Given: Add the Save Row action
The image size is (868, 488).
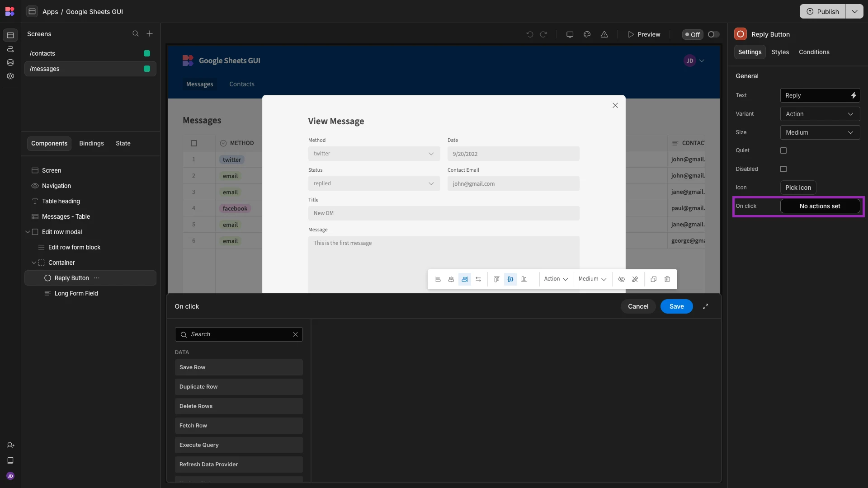Looking at the screenshot, I should [x=239, y=367].
